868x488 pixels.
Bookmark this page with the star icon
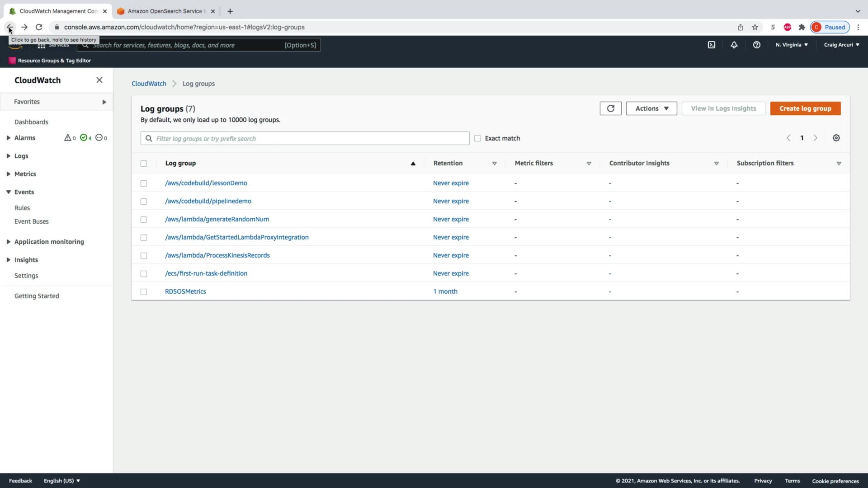[x=755, y=27]
